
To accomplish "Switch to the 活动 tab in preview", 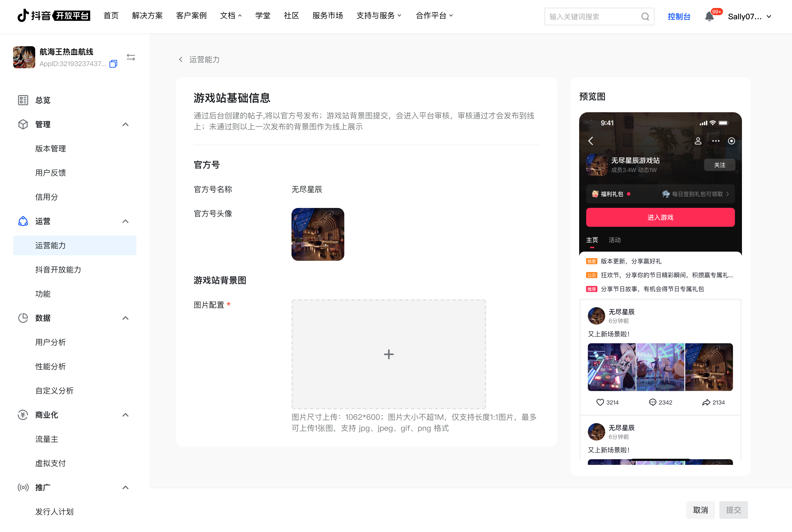I will (x=614, y=240).
